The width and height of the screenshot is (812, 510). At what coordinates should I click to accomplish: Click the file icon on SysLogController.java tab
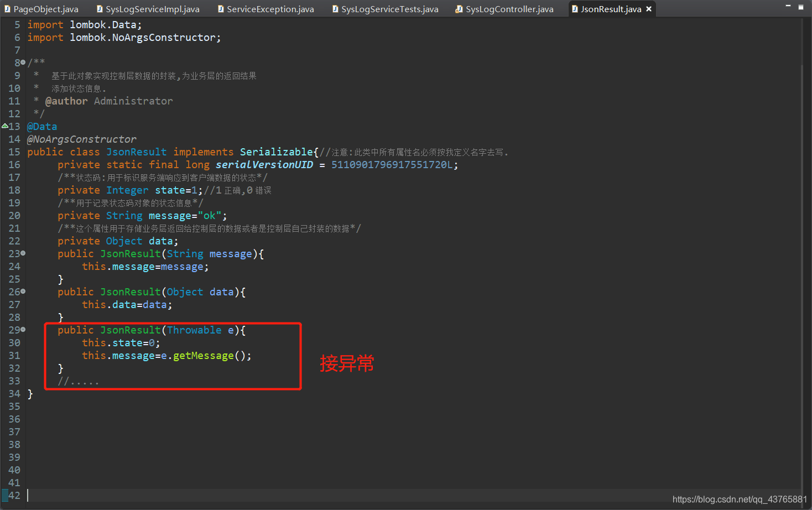459,9
